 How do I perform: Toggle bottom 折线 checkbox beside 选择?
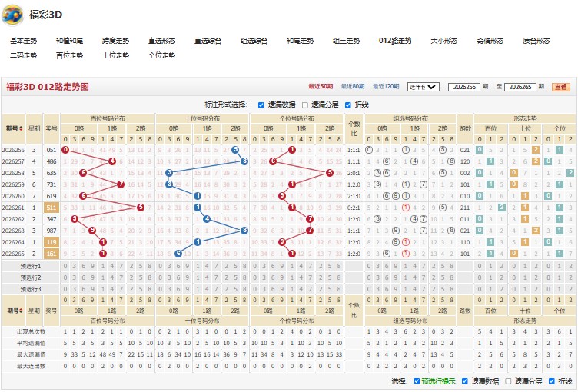coord(551,381)
